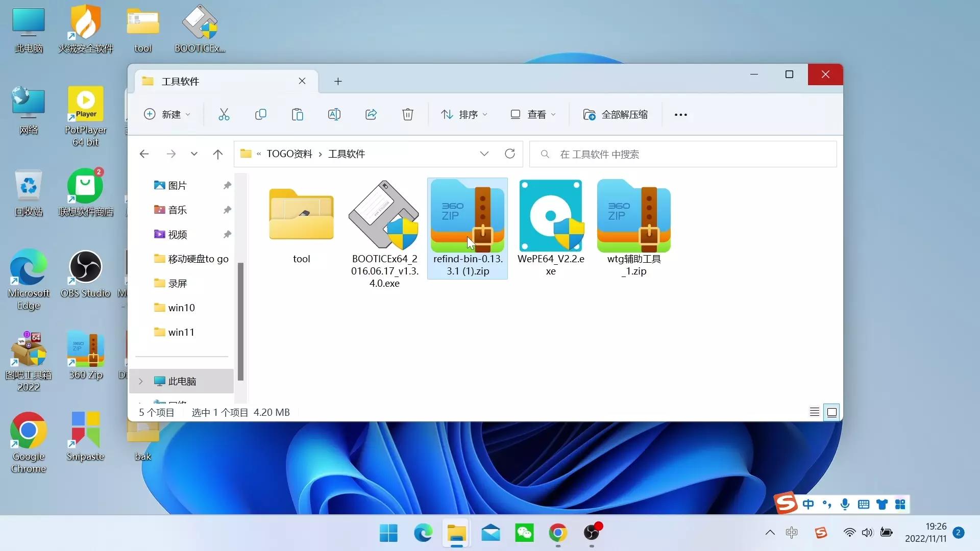Delete the selected refind-bin zip via trash icon
Viewport: 980px width, 551px height.
407,114
